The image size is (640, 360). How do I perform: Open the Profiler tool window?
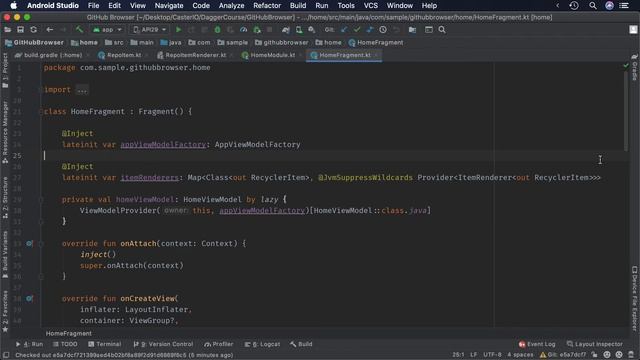coord(218,344)
